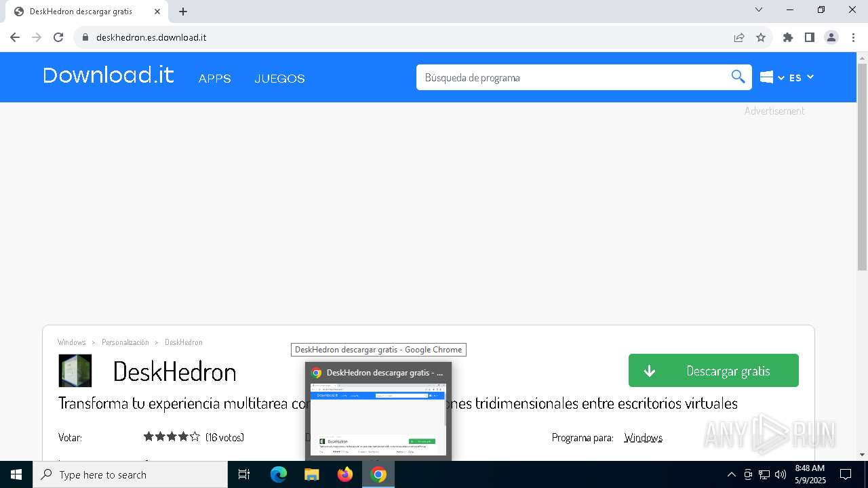This screenshot has height=488, width=868.
Task: Open the Chrome extensions puzzle icon
Action: (x=788, y=37)
